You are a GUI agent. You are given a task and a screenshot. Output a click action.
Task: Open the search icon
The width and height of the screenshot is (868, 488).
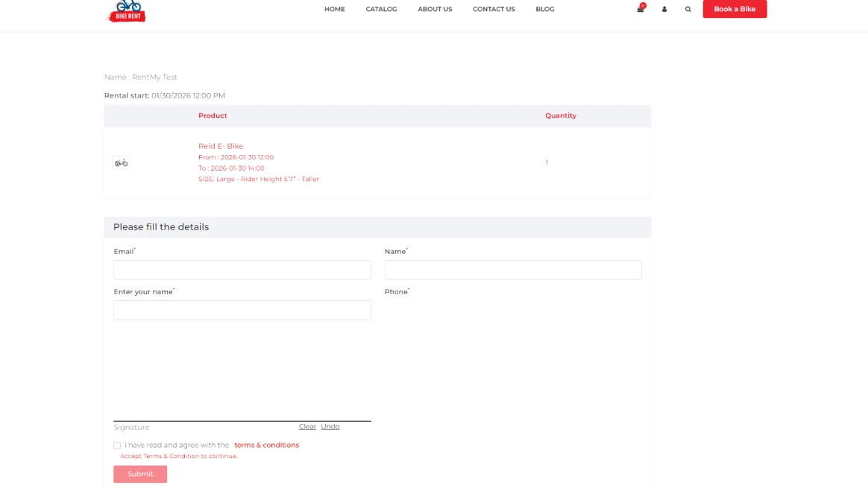coord(688,9)
